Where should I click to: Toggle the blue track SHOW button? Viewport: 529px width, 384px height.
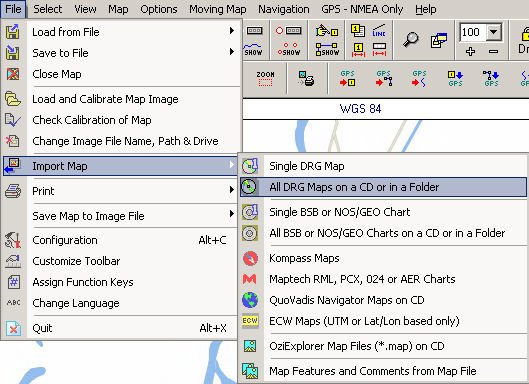253,50
